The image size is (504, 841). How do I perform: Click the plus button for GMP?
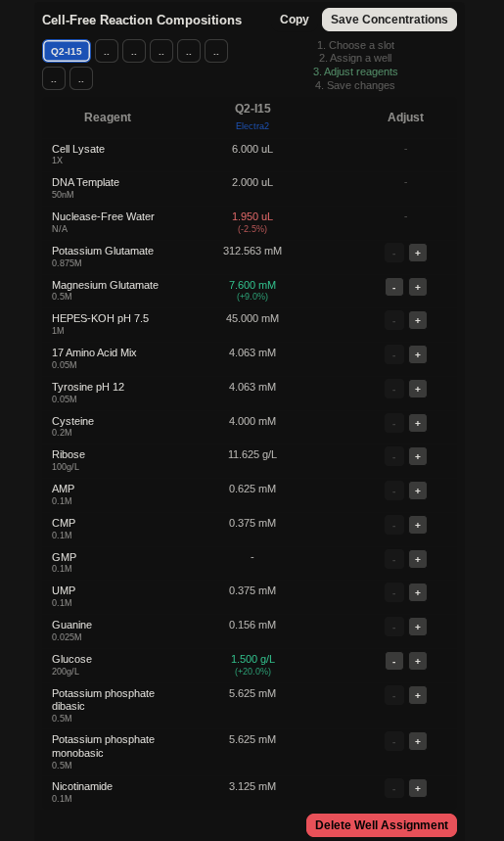(418, 559)
